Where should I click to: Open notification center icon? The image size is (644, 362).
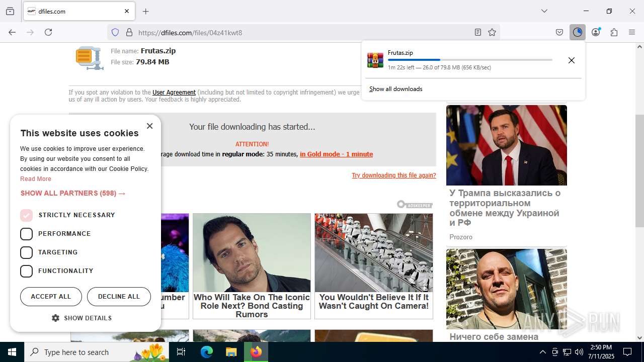[627, 352]
